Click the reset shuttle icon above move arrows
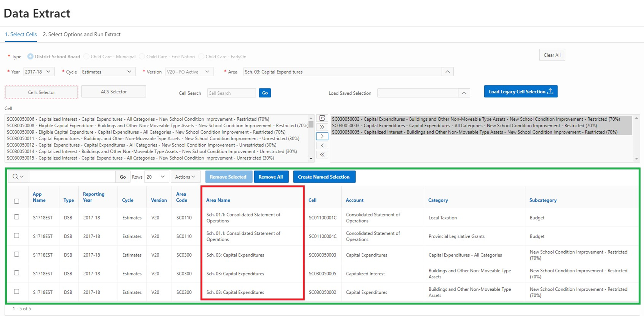644x316 pixels. pyautogui.click(x=322, y=118)
